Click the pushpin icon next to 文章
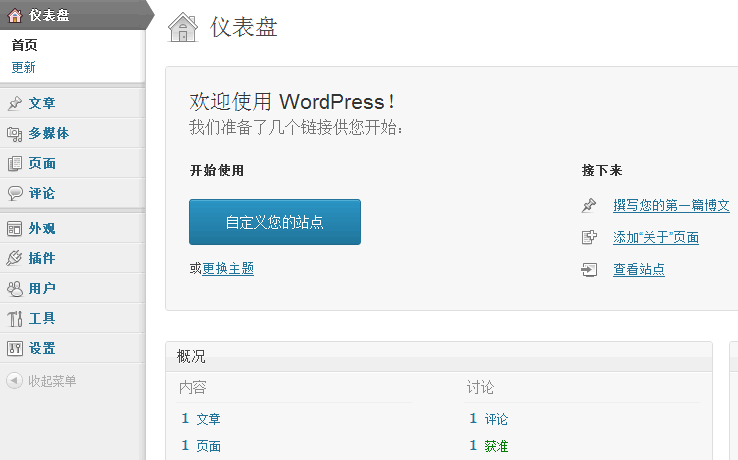Screen dimensions: 738x460 pyautogui.click(x=15, y=103)
